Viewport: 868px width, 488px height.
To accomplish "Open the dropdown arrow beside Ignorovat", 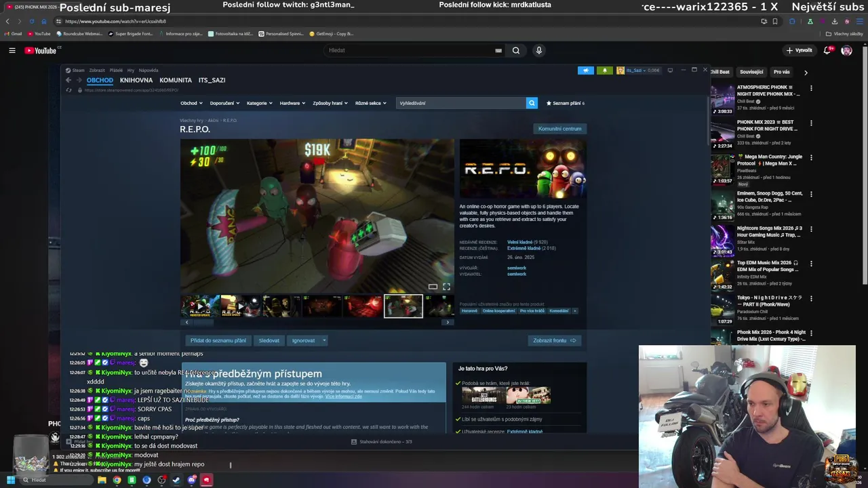I will tap(324, 340).
